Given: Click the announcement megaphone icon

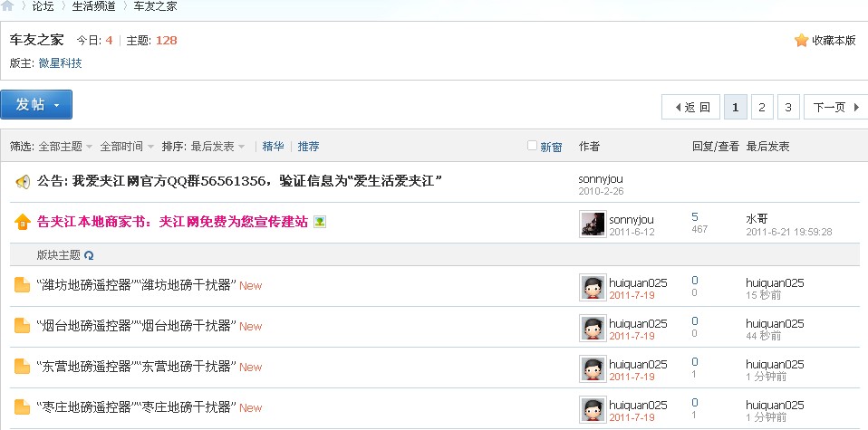Looking at the screenshot, I should coord(23,182).
